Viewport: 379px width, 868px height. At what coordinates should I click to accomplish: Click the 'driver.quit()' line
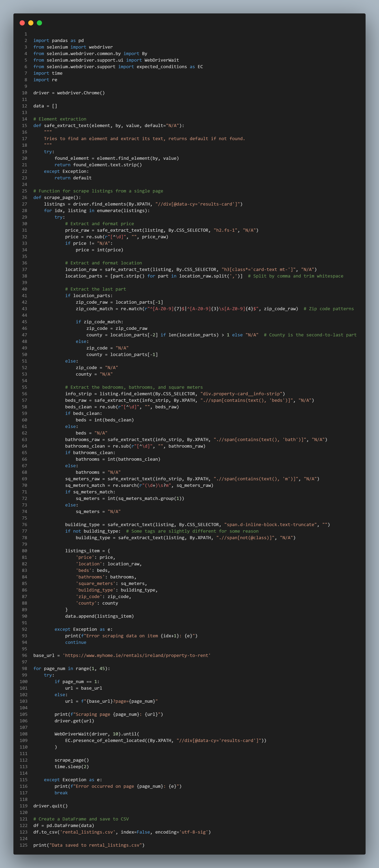(51, 806)
